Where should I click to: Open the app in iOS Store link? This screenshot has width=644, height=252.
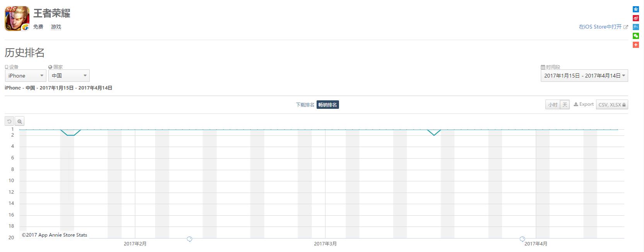(x=603, y=27)
